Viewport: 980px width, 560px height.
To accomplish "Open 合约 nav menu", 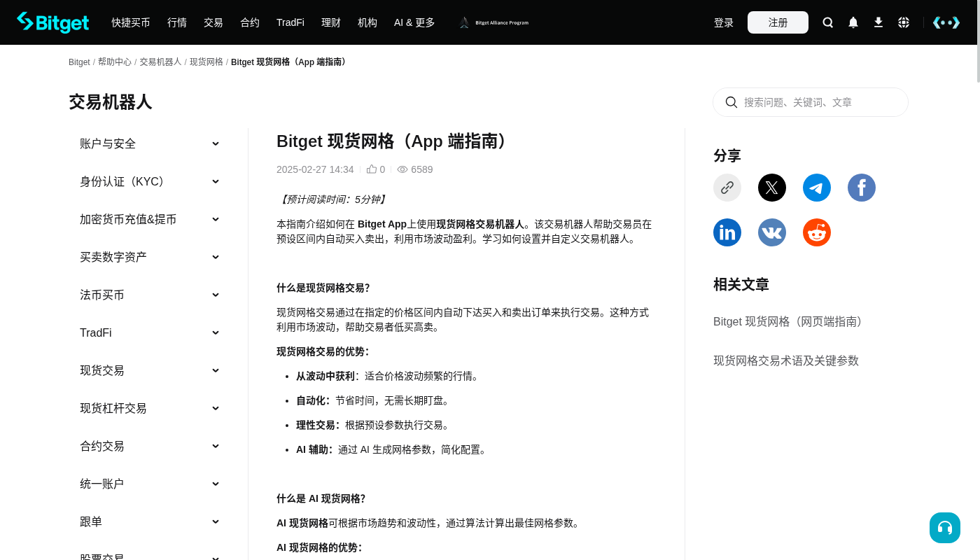I will coord(250,22).
